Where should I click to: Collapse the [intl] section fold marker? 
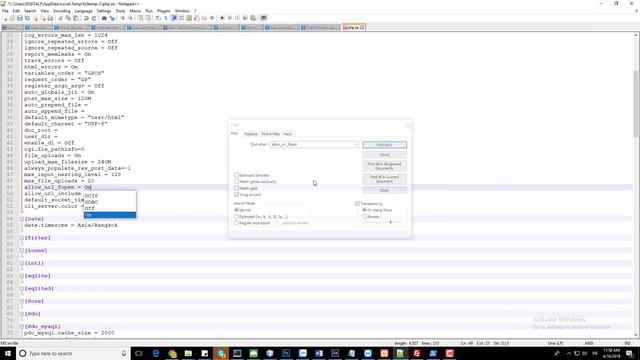tap(22, 263)
